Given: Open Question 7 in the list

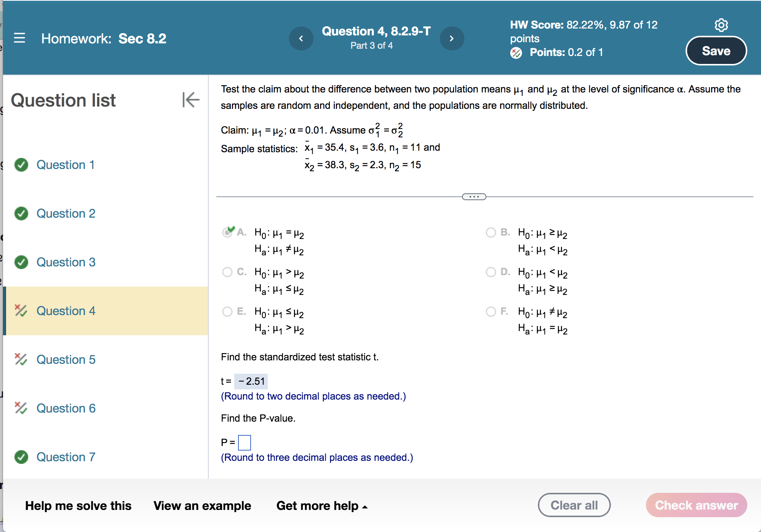Looking at the screenshot, I should (x=66, y=457).
